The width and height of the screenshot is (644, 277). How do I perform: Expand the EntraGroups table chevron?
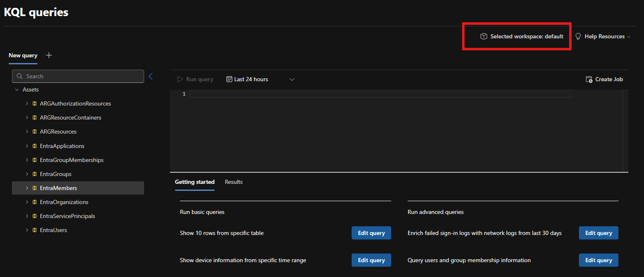click(x=27, y=174)
